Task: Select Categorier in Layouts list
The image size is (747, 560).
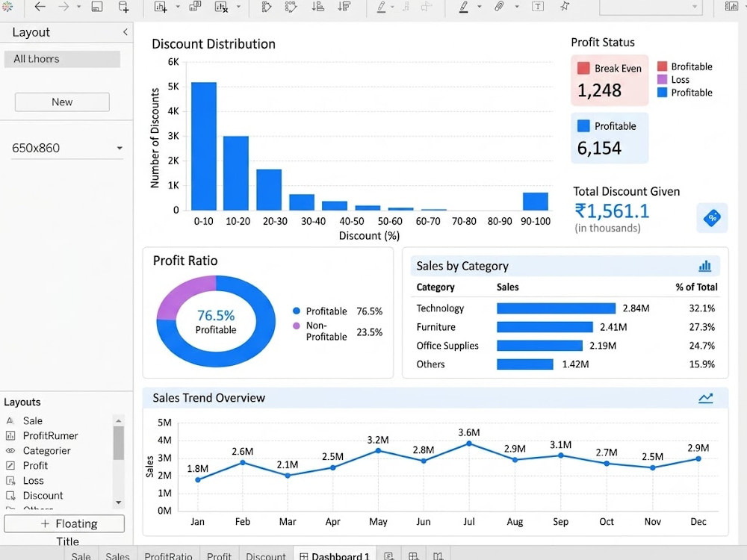Action: (x=46, y=450)
